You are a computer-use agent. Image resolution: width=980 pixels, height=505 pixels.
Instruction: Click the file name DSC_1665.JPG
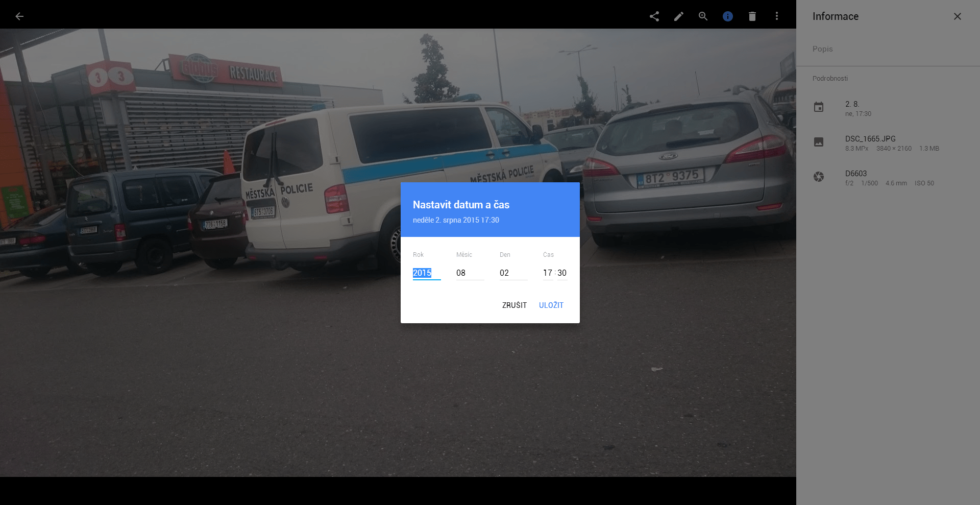pyautogui.click(x=870, y=139)
